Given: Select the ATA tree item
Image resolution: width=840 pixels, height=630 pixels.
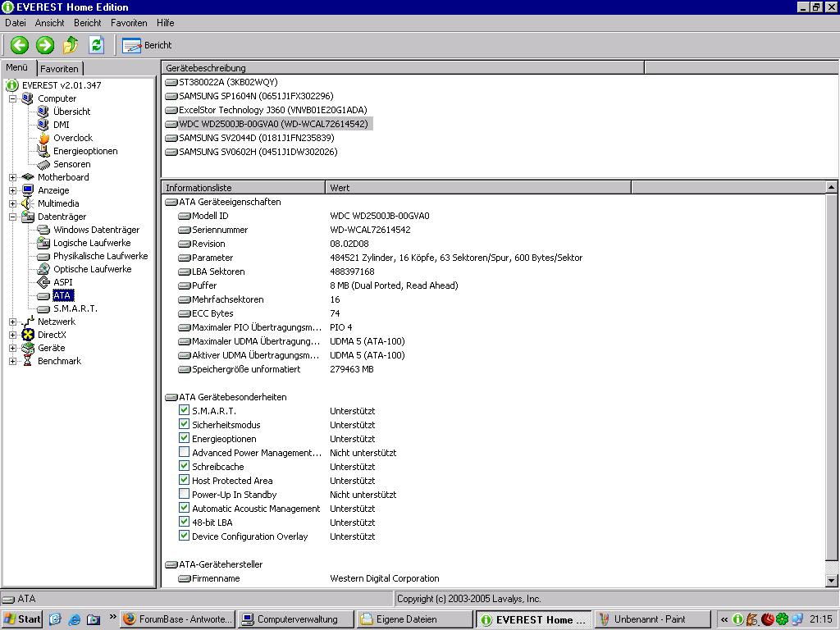Looking at the screenshot, I should point(62,295).
